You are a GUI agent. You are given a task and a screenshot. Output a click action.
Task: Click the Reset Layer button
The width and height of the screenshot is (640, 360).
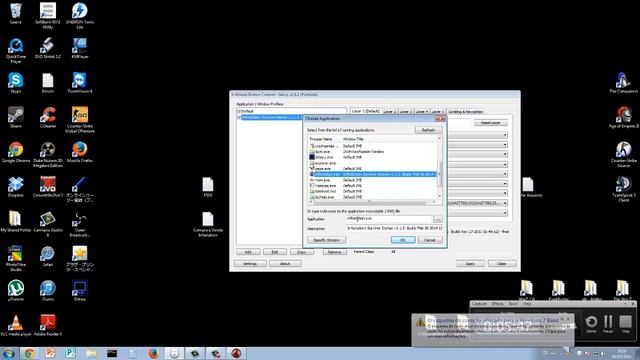coord(491,122)
